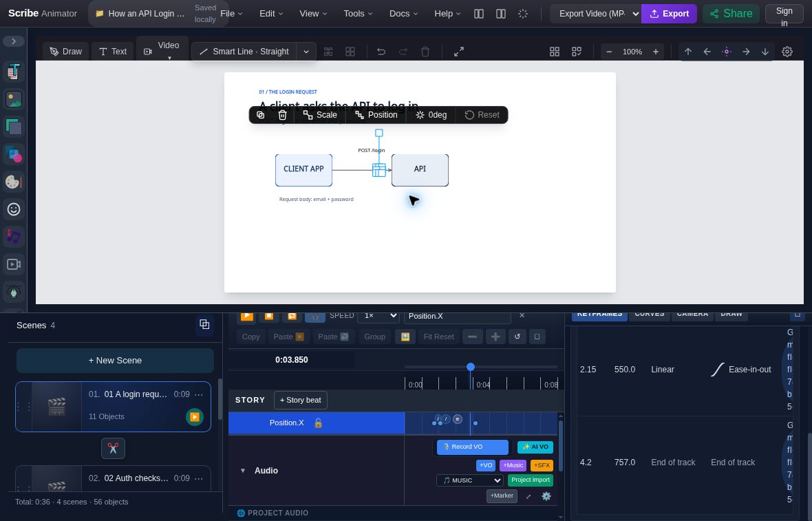The image size is (812, 521).
Task: Open the color palette sidebar icon
Action: pos(14,182)
